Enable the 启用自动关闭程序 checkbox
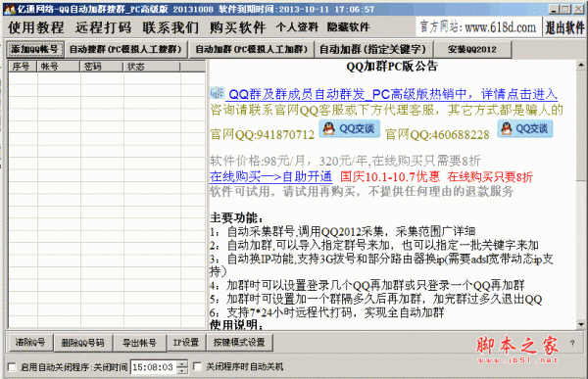 [12, 367]
